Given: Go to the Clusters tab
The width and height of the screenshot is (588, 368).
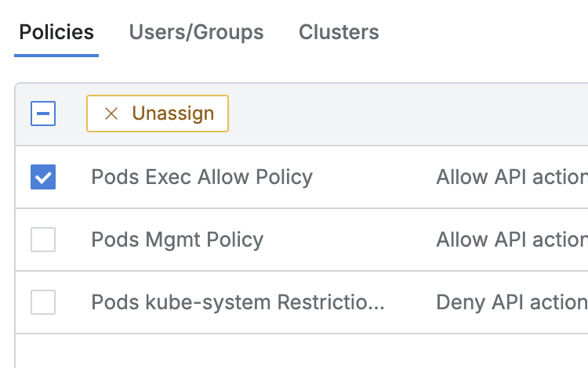Looking at the screenshot, I should [339, 32].
